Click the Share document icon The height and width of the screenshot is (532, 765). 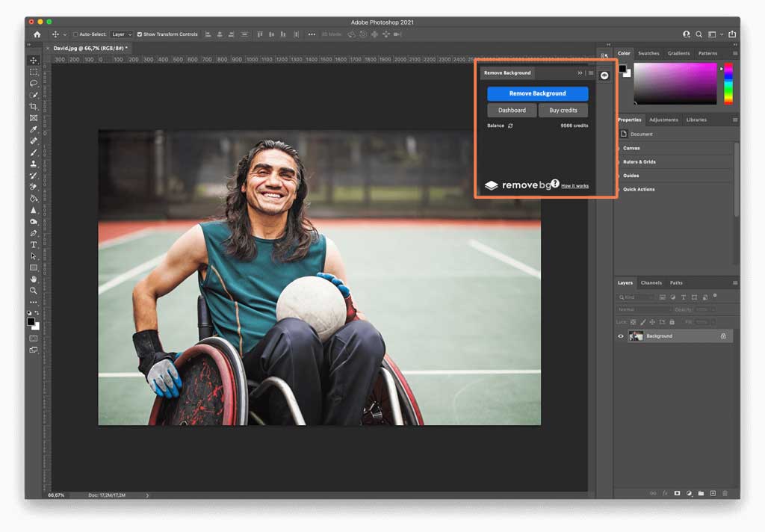point(732,34)
